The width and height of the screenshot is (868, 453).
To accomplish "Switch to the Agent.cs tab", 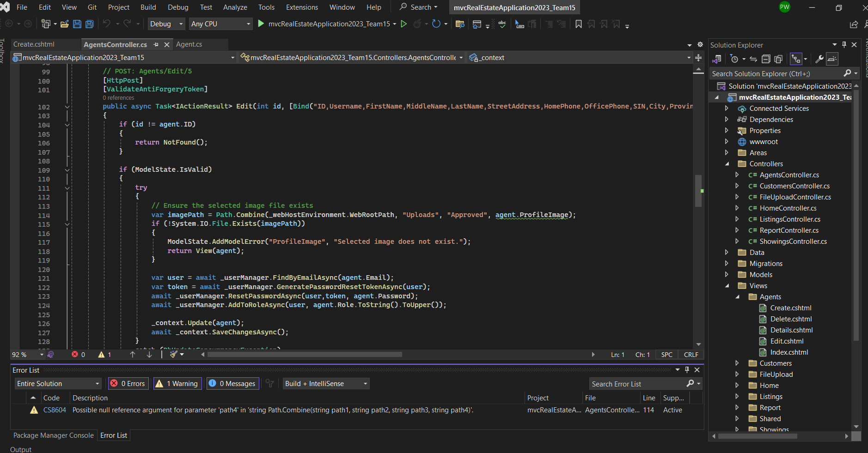I will tap(189, 44).
